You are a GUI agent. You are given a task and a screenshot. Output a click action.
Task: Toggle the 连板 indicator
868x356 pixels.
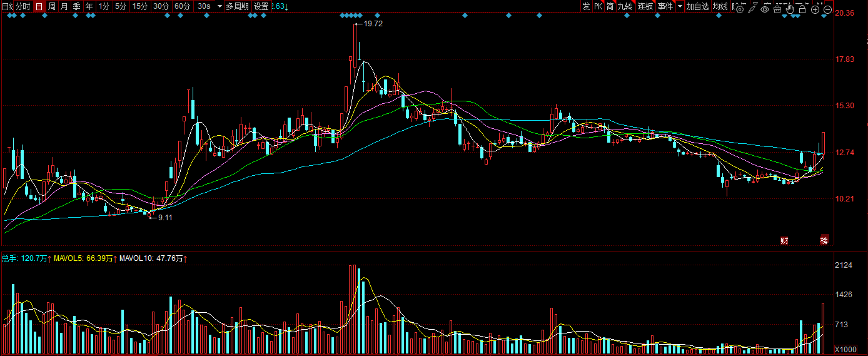(645, 6)
